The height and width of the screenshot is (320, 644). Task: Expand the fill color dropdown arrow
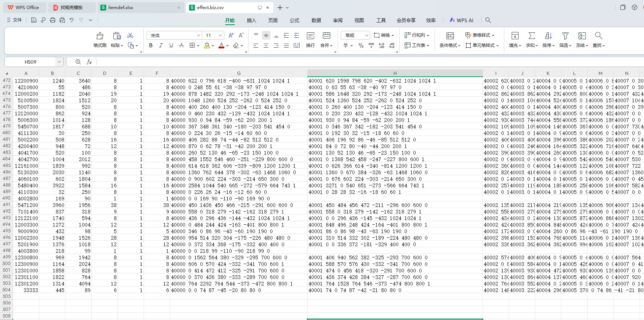(x=213, y=46)
